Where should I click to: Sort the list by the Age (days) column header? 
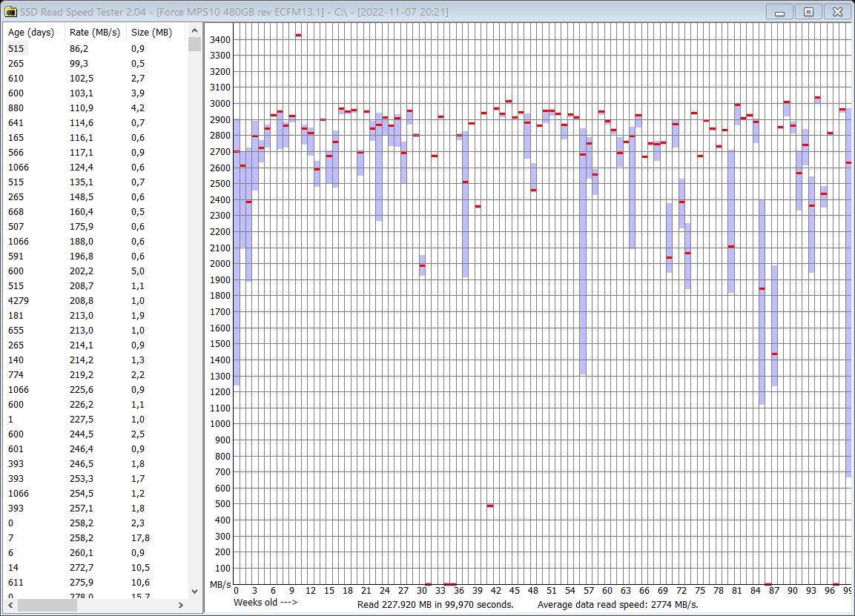tap(31, 32)
